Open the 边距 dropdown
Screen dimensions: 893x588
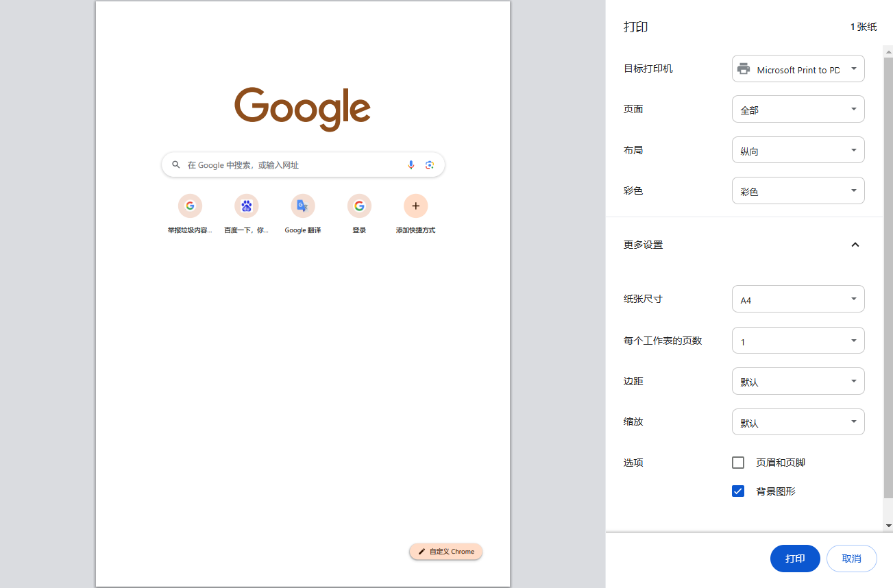point(798,381)
